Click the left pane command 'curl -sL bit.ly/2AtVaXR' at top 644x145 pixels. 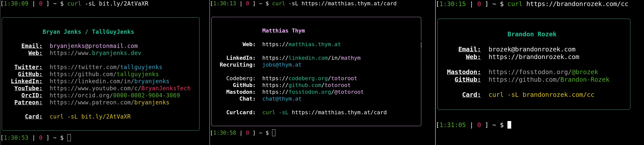click(x=108, y=4)
